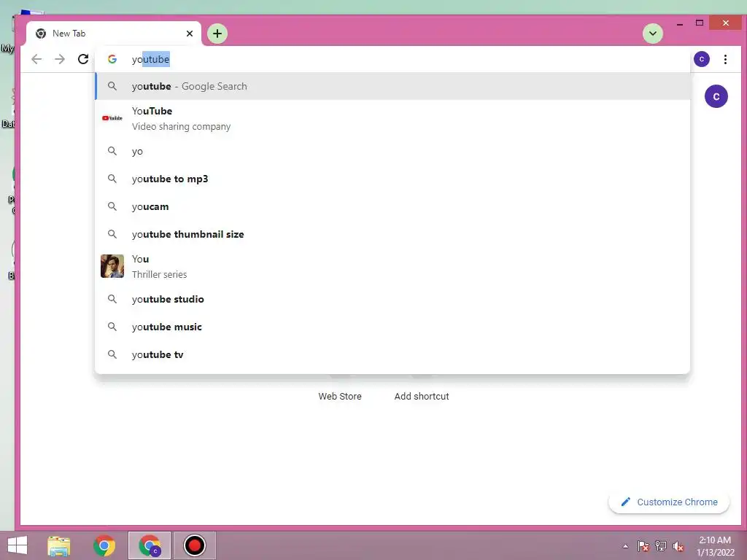Screen dimensions: 747x560
Task: Open File Explorer from the taskbar
Action: click(59, 545)
